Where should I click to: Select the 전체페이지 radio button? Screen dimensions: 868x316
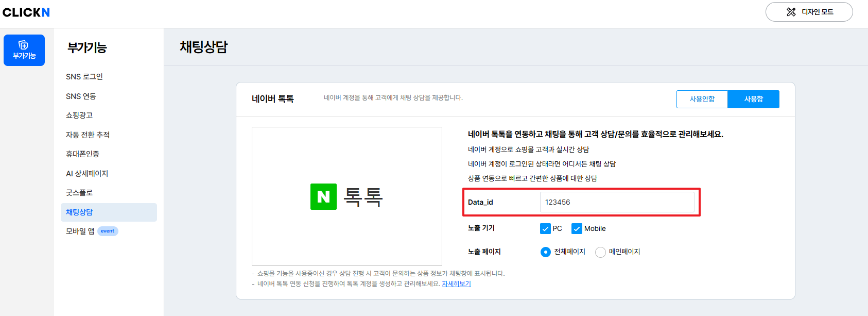(546, 252)
